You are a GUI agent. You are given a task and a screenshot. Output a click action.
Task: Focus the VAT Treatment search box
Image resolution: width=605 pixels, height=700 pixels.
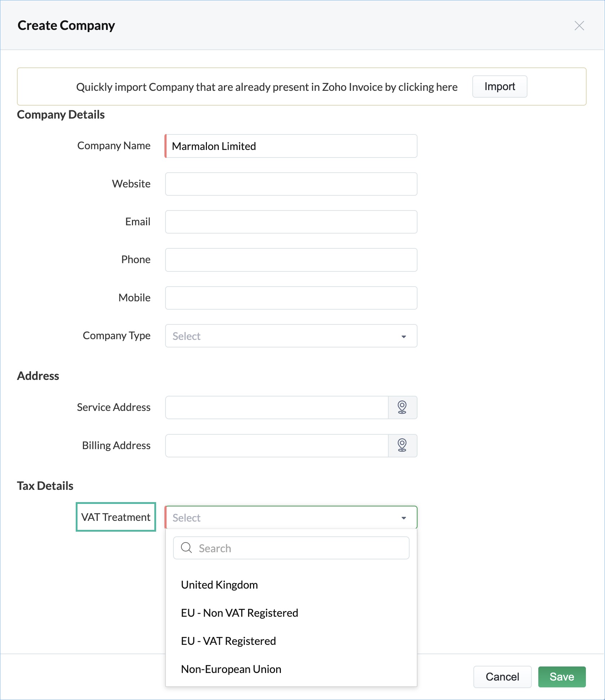coord(291,548)
